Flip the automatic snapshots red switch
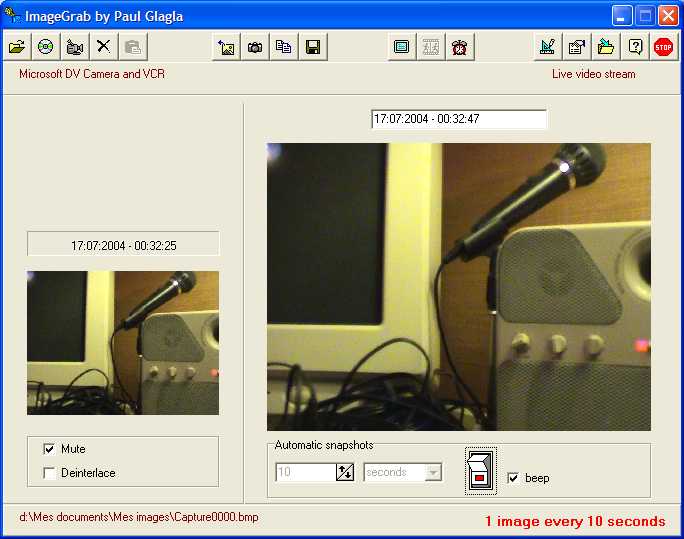Screen dimensions: 684x539 pos(481,471)
